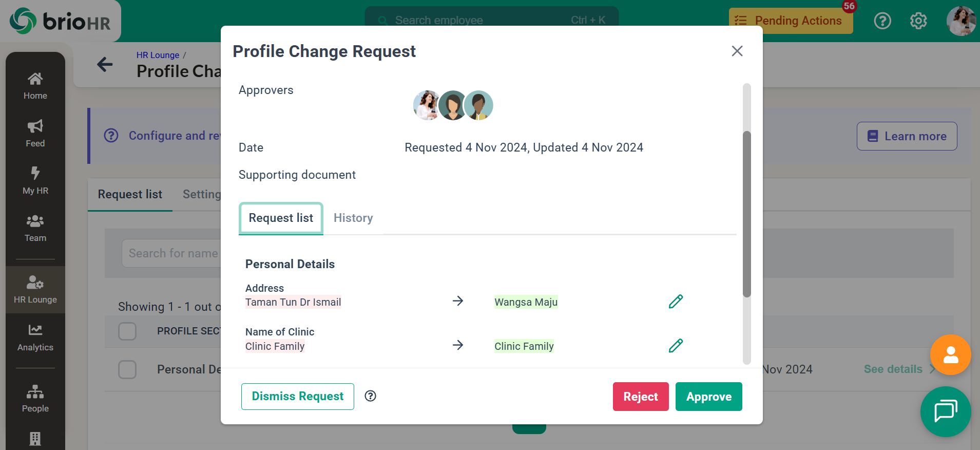Toggle the select-all header checkbox
The width and height of the screenshot is (980, 450).
click(127, 331)
